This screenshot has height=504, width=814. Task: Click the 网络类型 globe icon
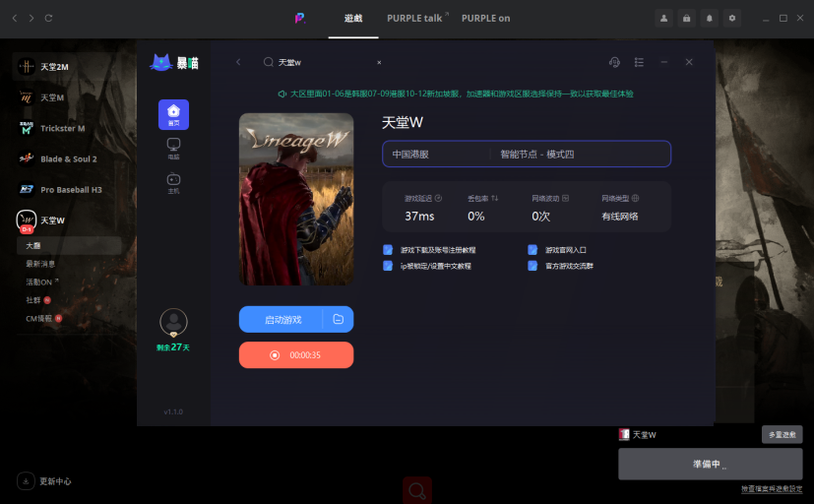pyautogui.click(x=636, y=198)
